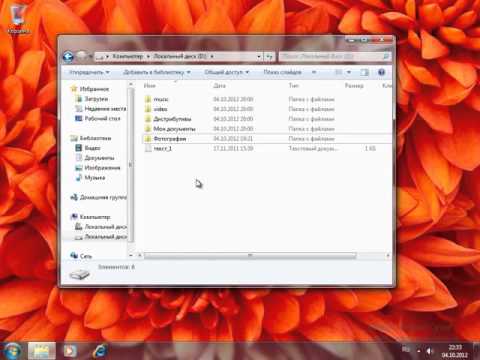The height and width of the screenshot is (360, 480).
Task: Open Help with the blue question icon
Action: (382, 72)
